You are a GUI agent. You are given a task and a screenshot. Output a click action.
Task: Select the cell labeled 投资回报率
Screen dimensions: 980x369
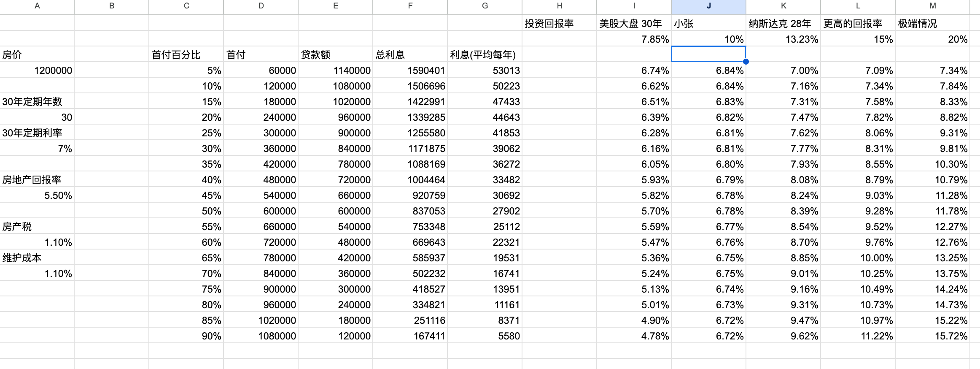click(x=559, y=23)
